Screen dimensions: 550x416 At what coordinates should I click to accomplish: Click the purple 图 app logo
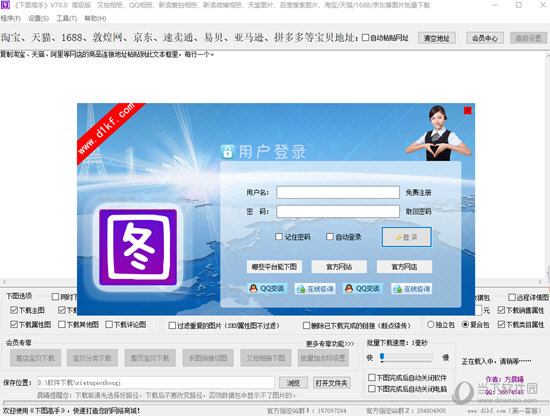(x=138, y=248)
